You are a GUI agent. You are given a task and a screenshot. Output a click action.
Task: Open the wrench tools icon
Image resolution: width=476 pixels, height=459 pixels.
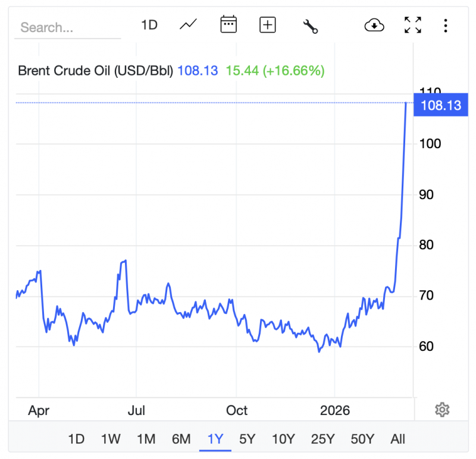[310, 26]
